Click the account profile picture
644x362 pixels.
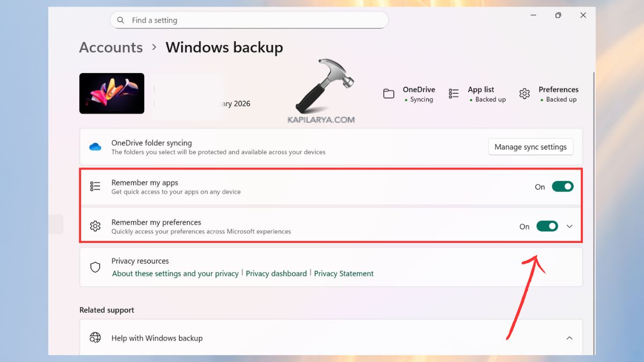112,93
